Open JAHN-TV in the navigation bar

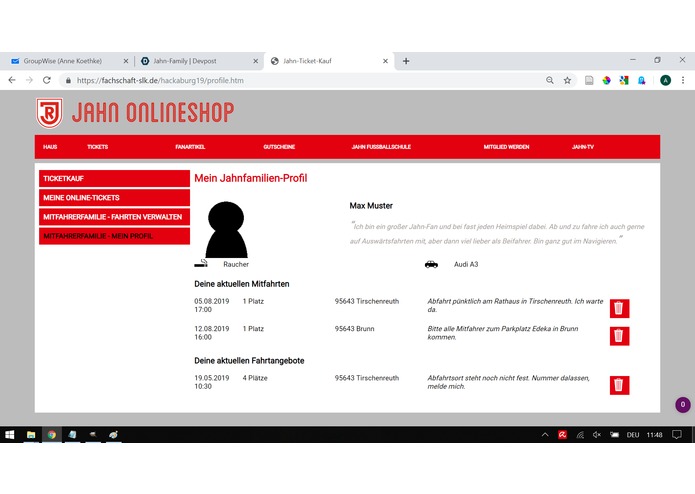tap(582, 147)
